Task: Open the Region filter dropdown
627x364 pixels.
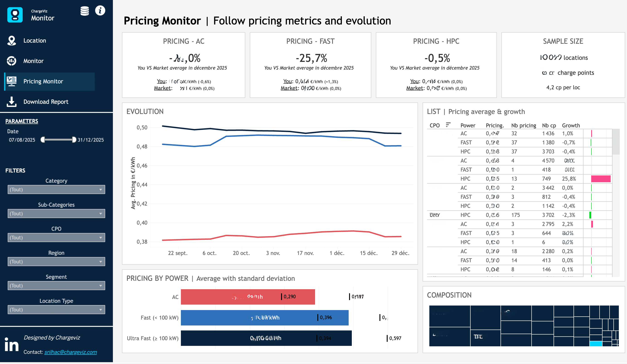Action: tap(56, 262)
